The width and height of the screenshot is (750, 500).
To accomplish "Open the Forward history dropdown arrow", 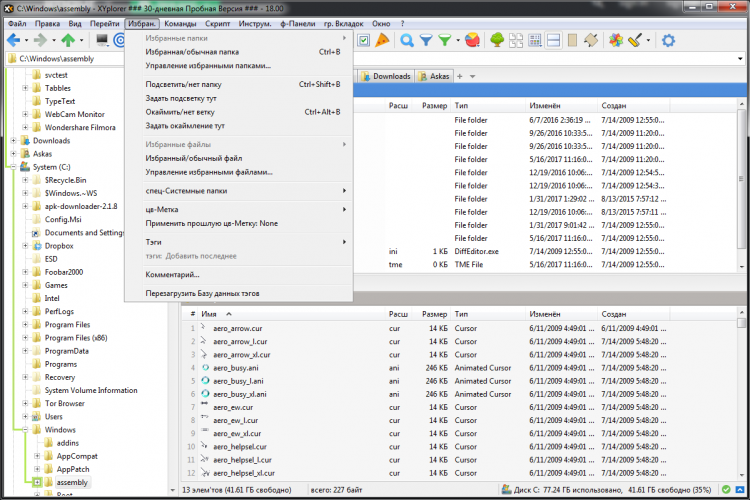I will pyautogui.click(x=54, y=41).
